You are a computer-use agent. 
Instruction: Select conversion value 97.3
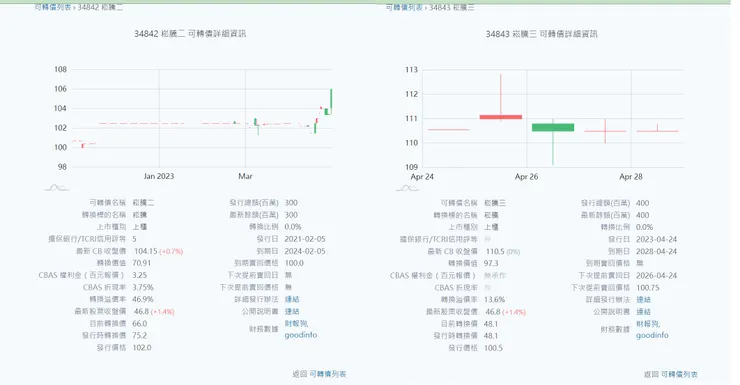(x=491, y=263)
